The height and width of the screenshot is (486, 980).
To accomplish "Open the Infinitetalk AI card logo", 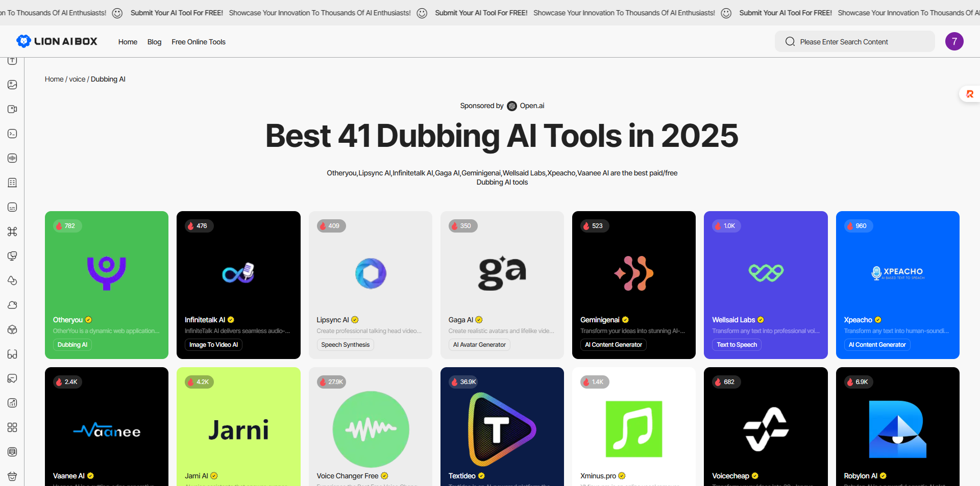I will [x=238, y=273].
